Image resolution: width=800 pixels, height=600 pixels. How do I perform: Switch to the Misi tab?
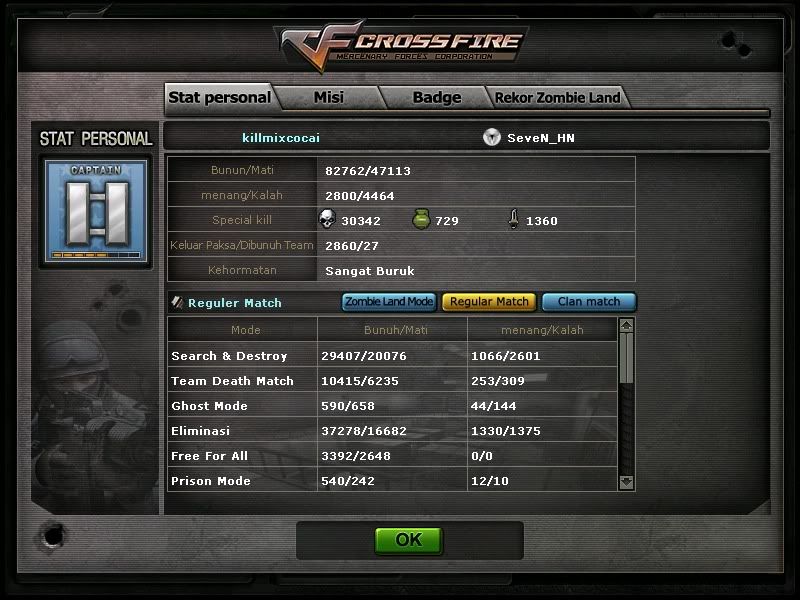coord(329,97)
